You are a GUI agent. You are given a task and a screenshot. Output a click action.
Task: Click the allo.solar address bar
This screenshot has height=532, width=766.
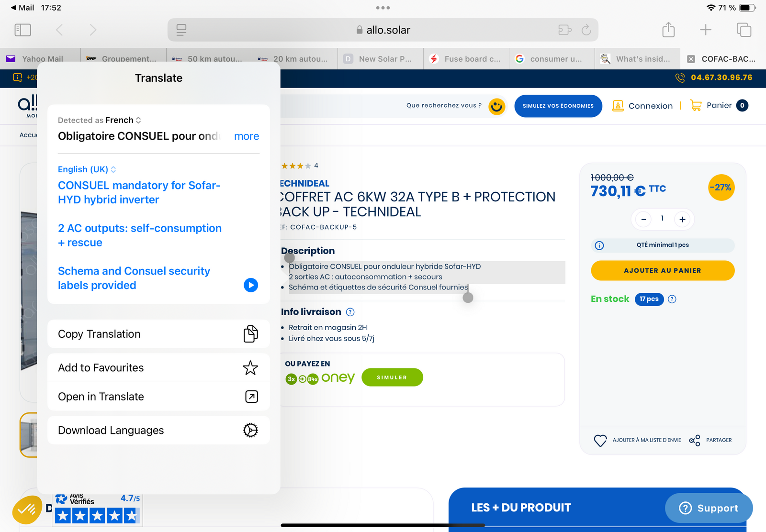383,30
